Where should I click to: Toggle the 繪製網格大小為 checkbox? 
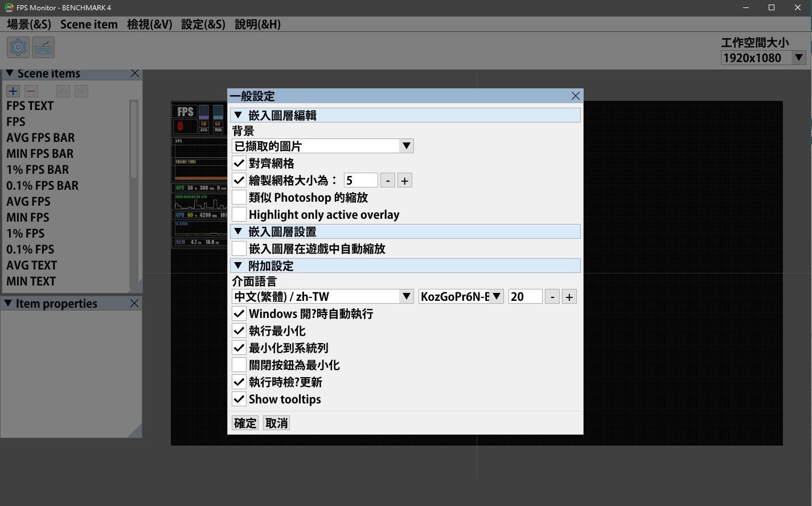pos(239,181)
